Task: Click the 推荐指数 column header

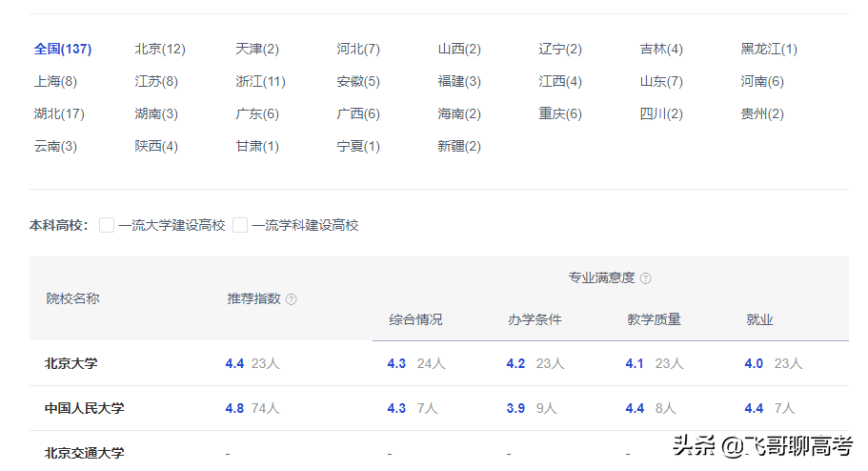Action: pos(254,298)
